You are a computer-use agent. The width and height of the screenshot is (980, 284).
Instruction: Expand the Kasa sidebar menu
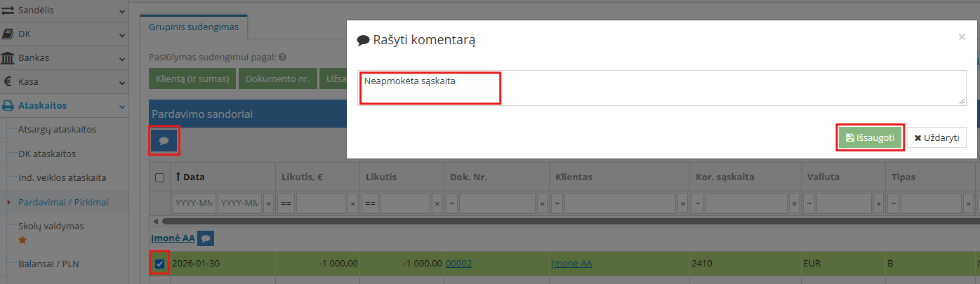122,82
